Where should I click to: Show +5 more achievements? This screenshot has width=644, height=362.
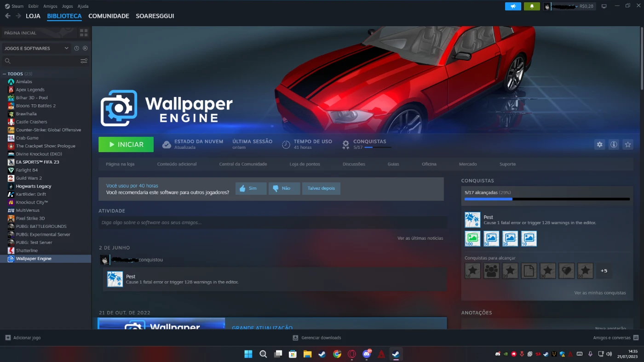point(604,271)
